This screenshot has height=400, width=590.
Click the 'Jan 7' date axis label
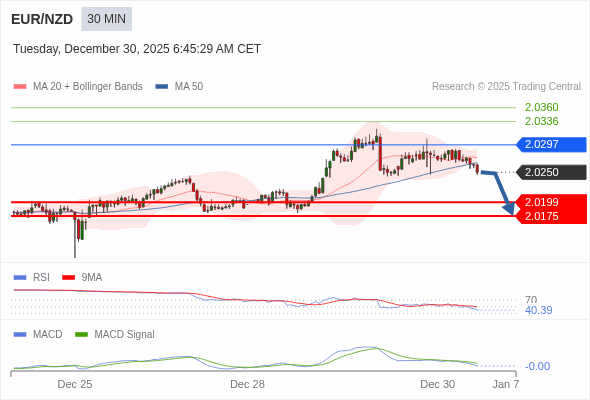coord(506,384)
